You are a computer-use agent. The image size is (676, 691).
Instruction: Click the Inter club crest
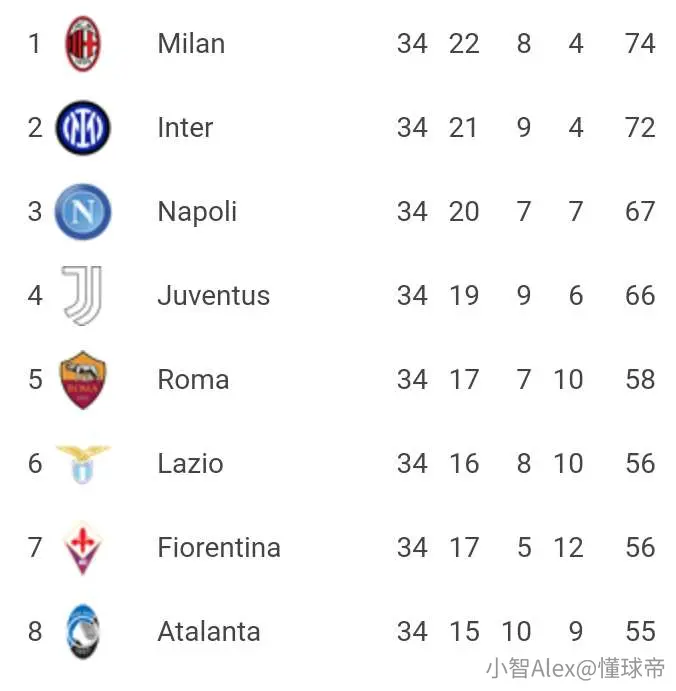[x=83, y=128]
